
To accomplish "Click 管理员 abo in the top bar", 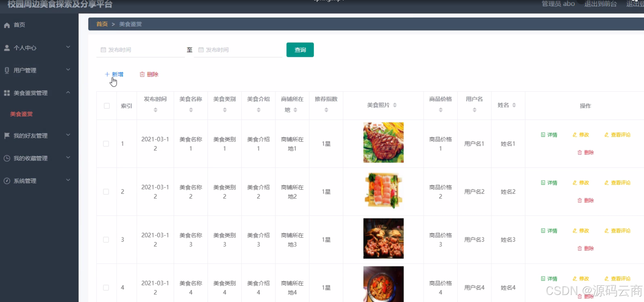I will click(x=558, y=4).
